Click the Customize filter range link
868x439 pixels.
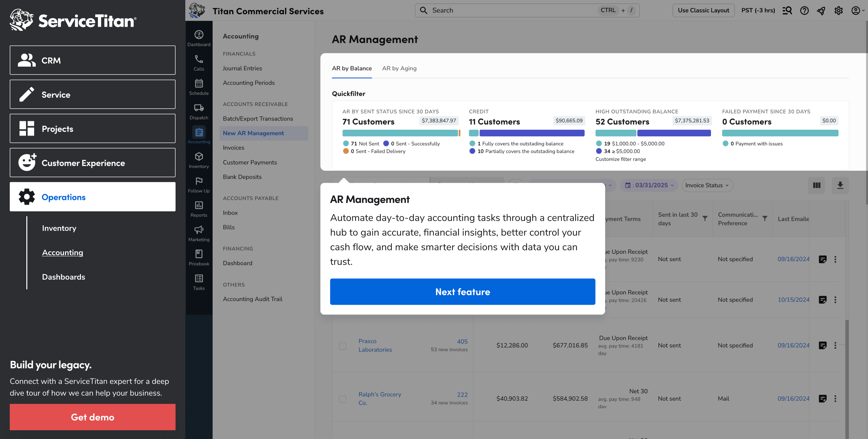(x=620, y=159)
